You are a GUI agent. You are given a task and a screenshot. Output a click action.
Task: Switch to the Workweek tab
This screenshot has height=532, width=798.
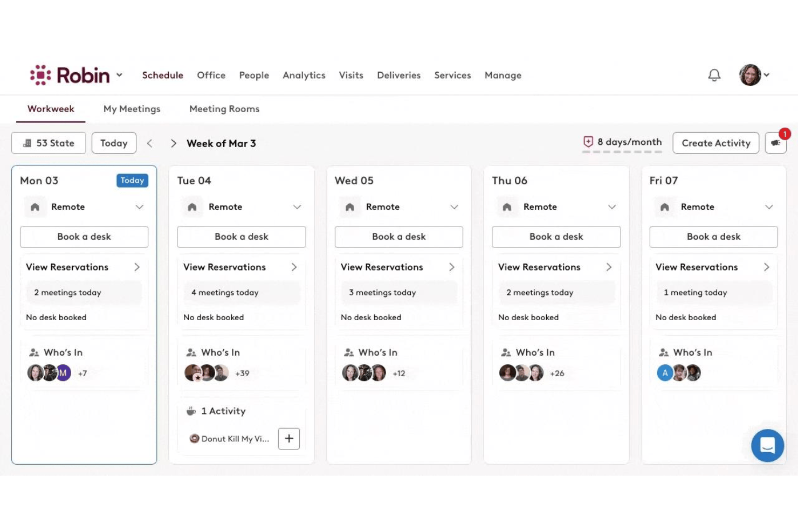51,109
